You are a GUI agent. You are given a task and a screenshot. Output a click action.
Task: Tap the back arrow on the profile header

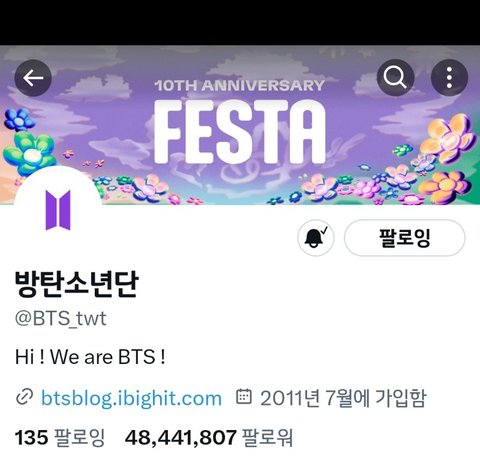point(33,78)
